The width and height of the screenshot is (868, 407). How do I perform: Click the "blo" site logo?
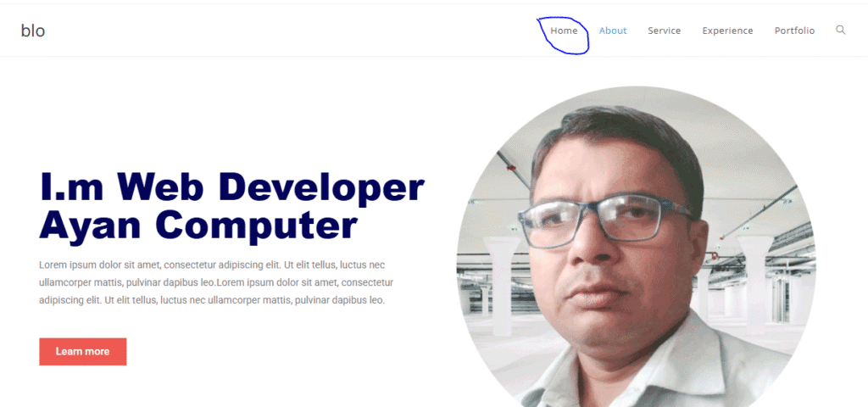point(33,31)
